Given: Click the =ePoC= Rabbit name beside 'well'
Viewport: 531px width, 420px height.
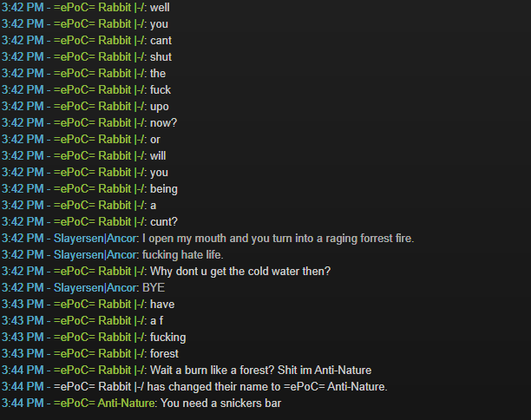Looking at the screenshot, I should pos(100,8).
